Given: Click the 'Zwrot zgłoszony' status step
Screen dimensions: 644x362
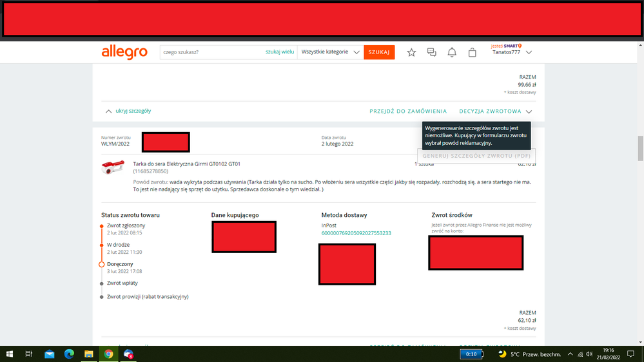Looking at the screenshot, I should (x=126, y=225).
